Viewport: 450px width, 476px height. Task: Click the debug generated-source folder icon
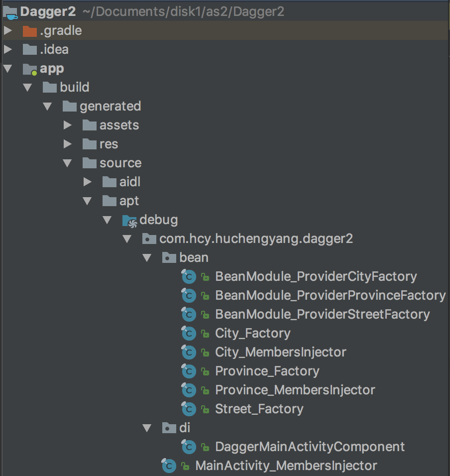tap(129, 221)
